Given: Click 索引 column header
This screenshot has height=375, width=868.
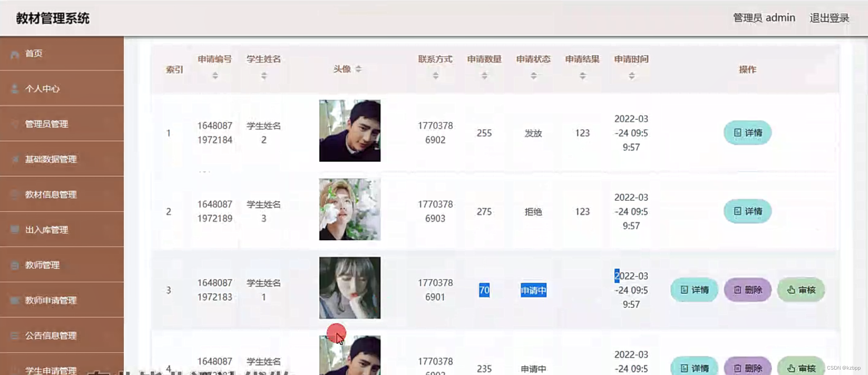Looking at the screenshot, I should [x=174, y=70].
